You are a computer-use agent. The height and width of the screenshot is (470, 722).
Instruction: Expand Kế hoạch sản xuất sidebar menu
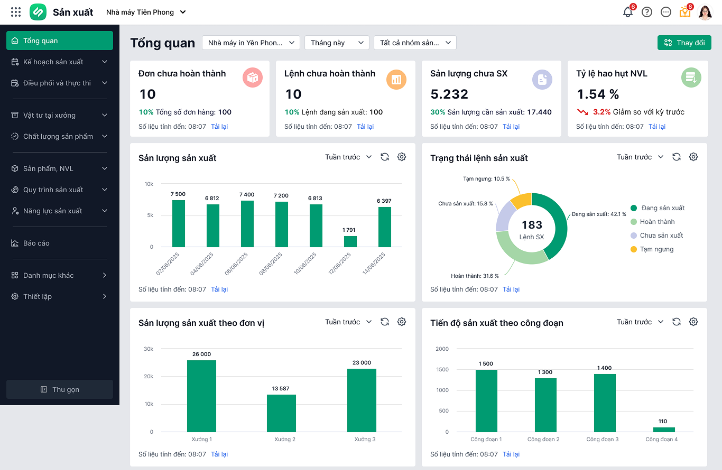click(60, 62)
